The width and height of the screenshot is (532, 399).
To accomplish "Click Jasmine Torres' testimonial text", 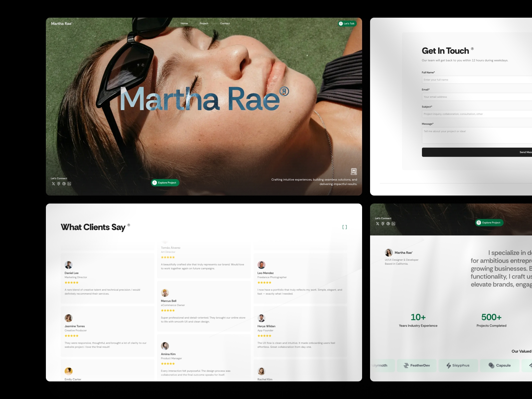I will click(105, 345).
